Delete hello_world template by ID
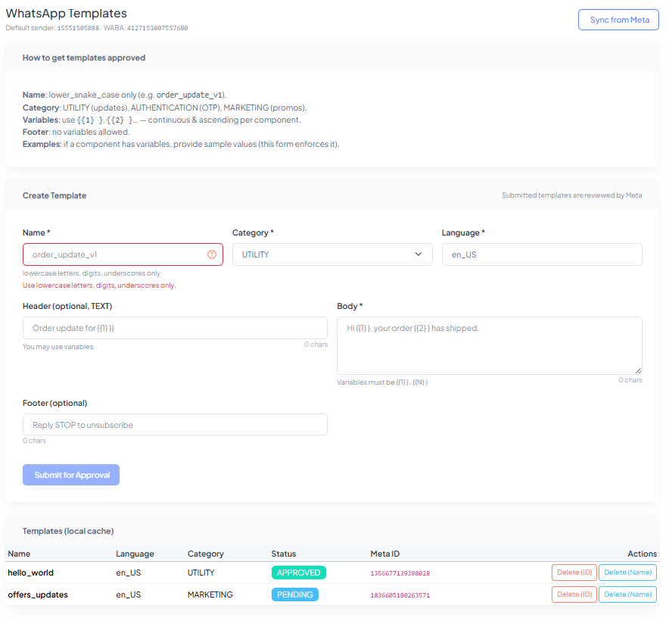The image size is (672, 621). tap(574, 573)
